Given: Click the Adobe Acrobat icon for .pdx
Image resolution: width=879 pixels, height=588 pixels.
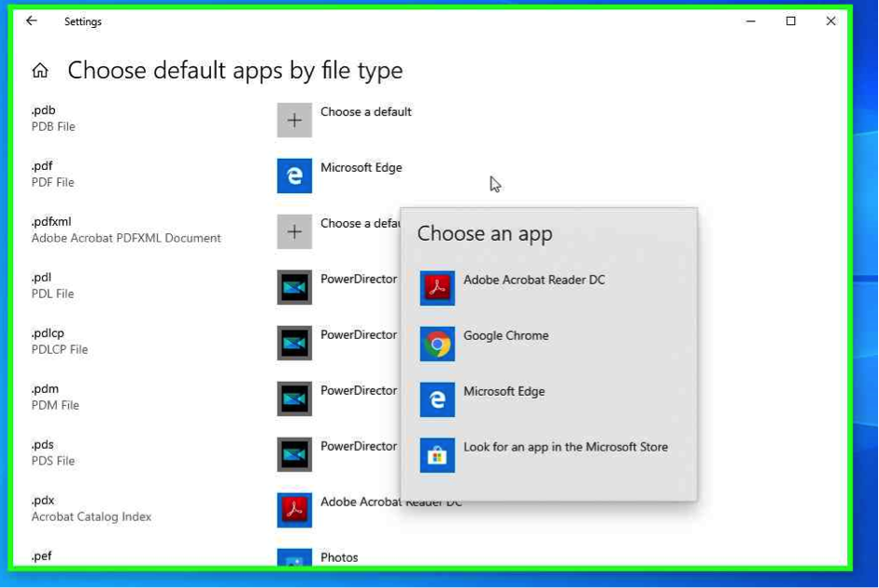Looking at the screenshot, I should coord(294,510).
